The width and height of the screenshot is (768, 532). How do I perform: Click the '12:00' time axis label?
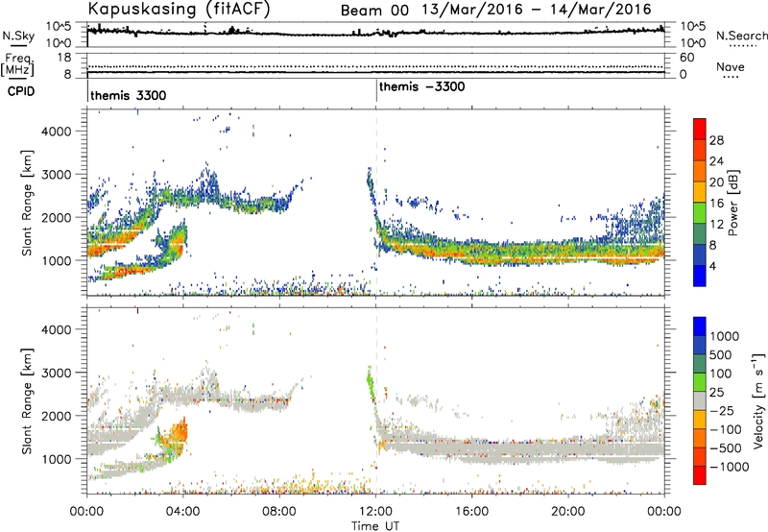[x=375, y=512]
